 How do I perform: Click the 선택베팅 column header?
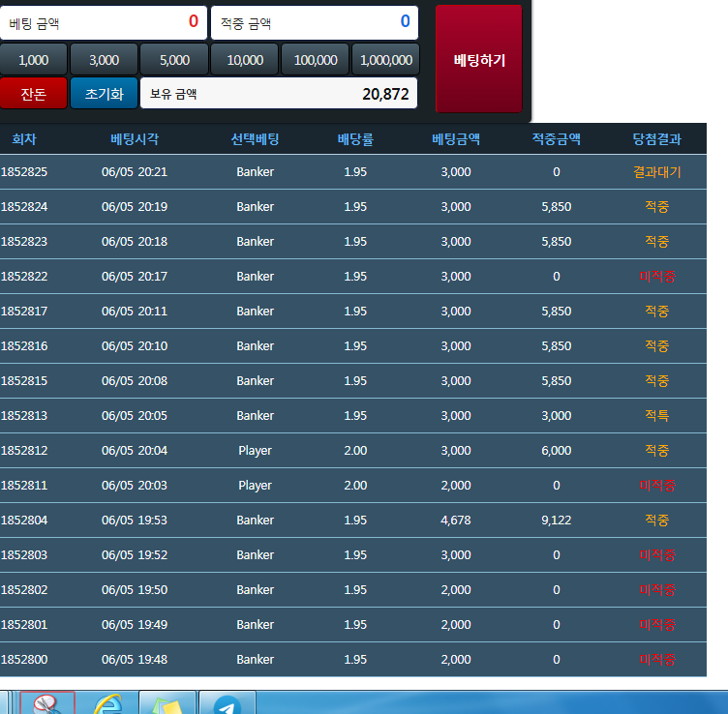pos(255,138)
